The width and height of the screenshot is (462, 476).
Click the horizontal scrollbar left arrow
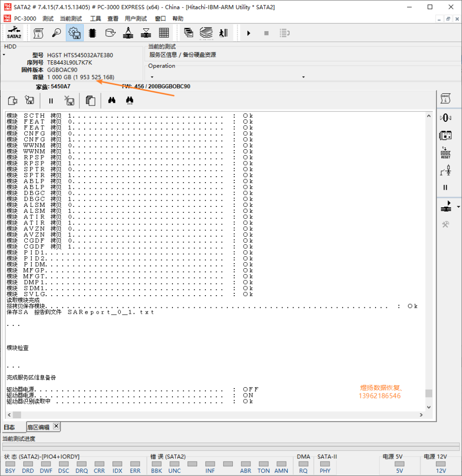tap(9, 415)
